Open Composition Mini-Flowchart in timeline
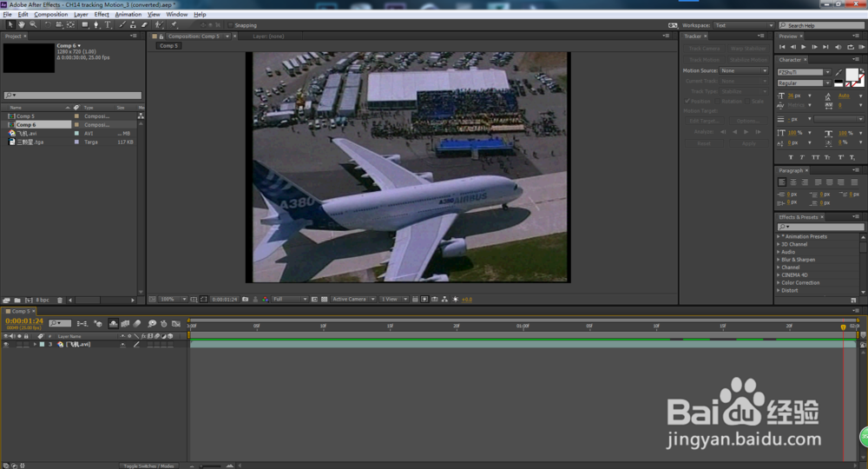Image resolution: width=868 pixels, height=469 pixels. click(82, 323)
